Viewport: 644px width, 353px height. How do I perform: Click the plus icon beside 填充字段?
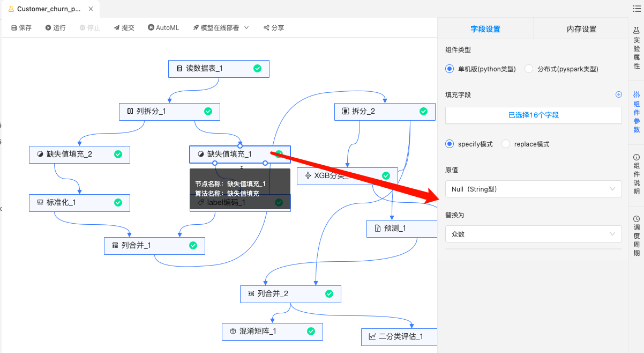[x=619, y=94]
